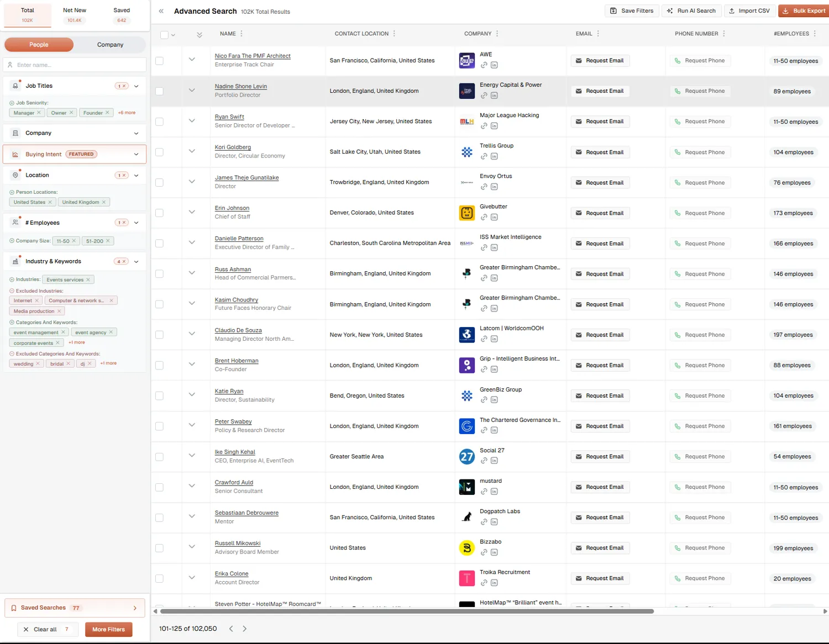Expand the Company filter section
Screen dimensions: 829x644
[x=137, y=133]
